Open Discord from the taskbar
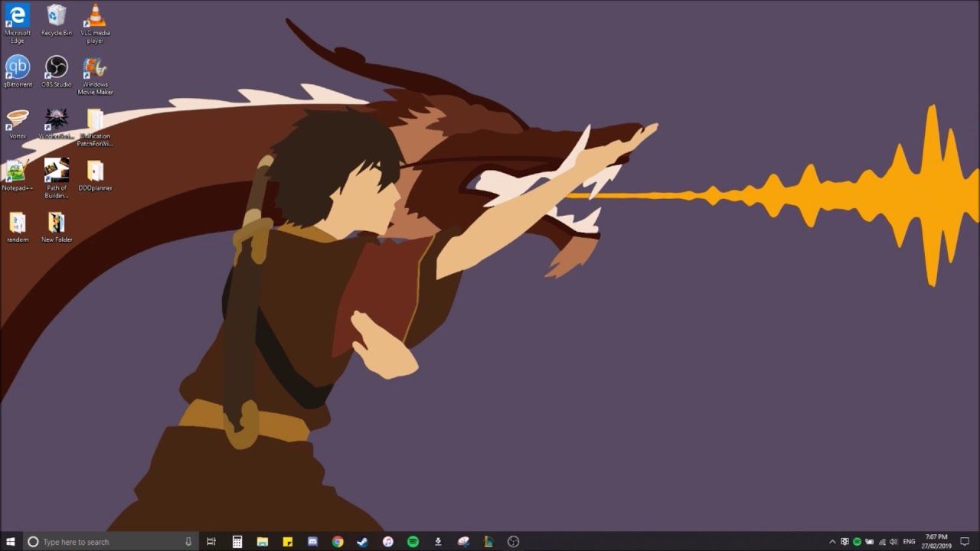This screenshot has width=980, height=551. [312, 541]
